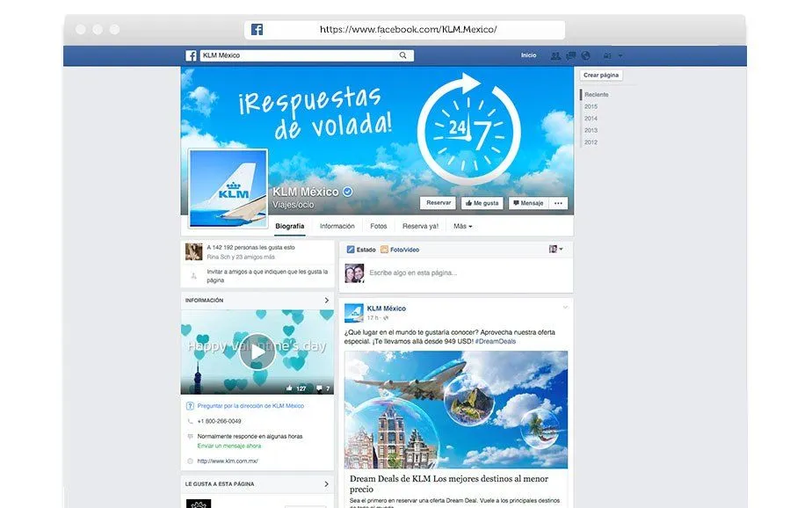Open the KLM profile picture

(228, 188)
